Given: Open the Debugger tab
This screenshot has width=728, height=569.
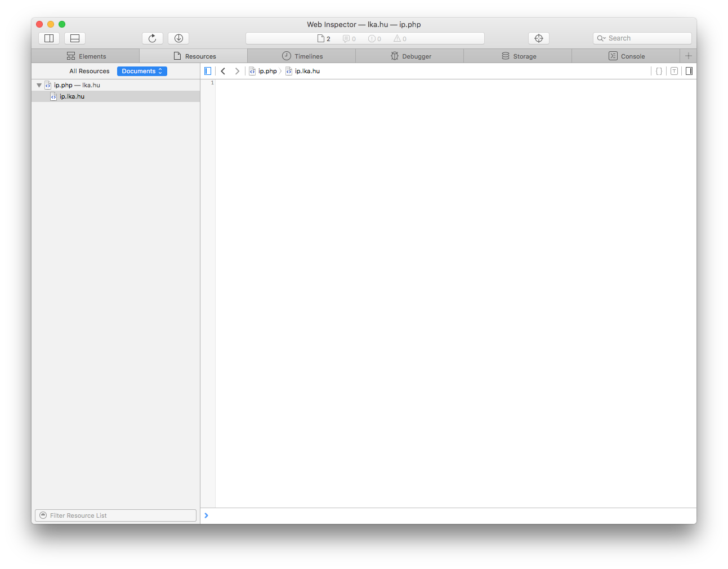Looking at the screenshot, I should (x=410, y=56).
